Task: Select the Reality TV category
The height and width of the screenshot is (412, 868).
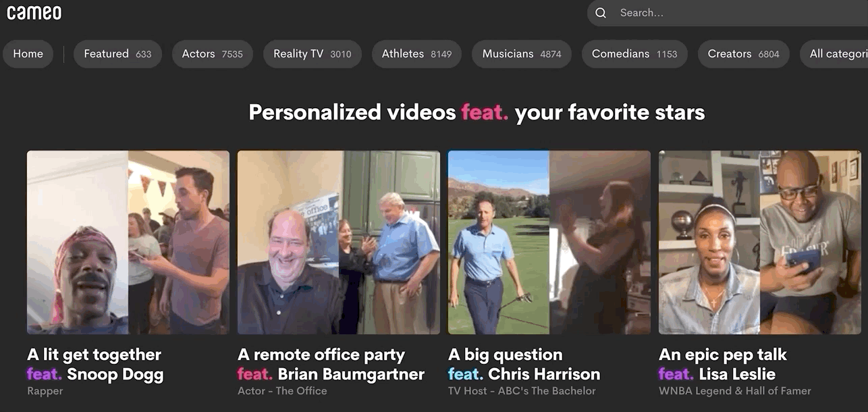Action: pyautogui.click(x=313, y=54)
